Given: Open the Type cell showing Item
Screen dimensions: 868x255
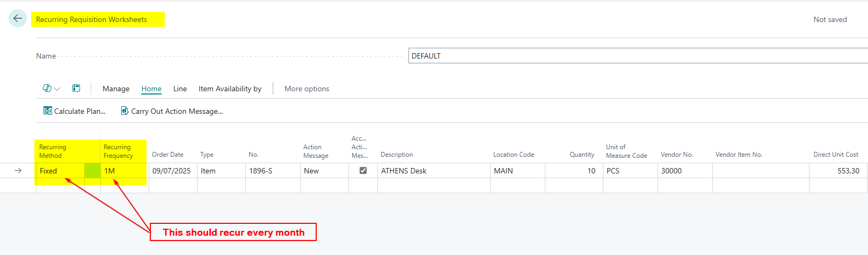Looking at the screenshot, I should pos(221,171).
